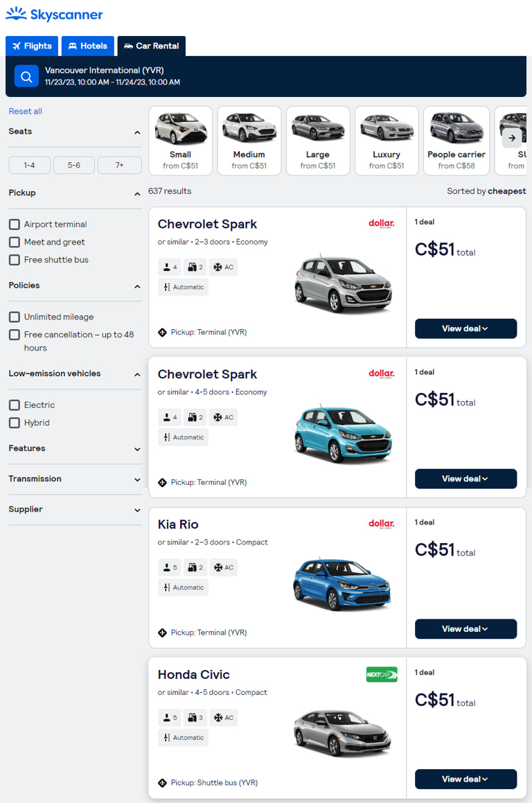This screenshot has height=803, width=532.
Task: Choose the Large car category
Action: point(317,141)
